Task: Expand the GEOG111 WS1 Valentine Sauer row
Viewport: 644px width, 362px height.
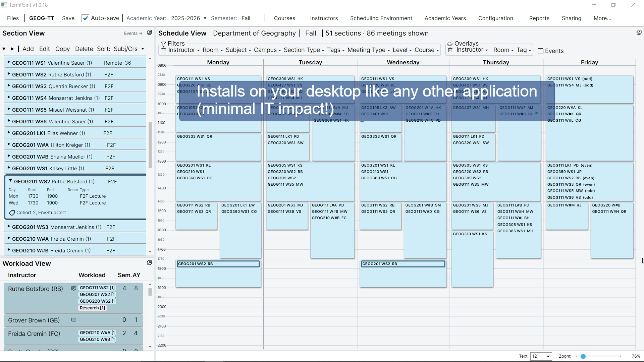Action: pos(9,62)
